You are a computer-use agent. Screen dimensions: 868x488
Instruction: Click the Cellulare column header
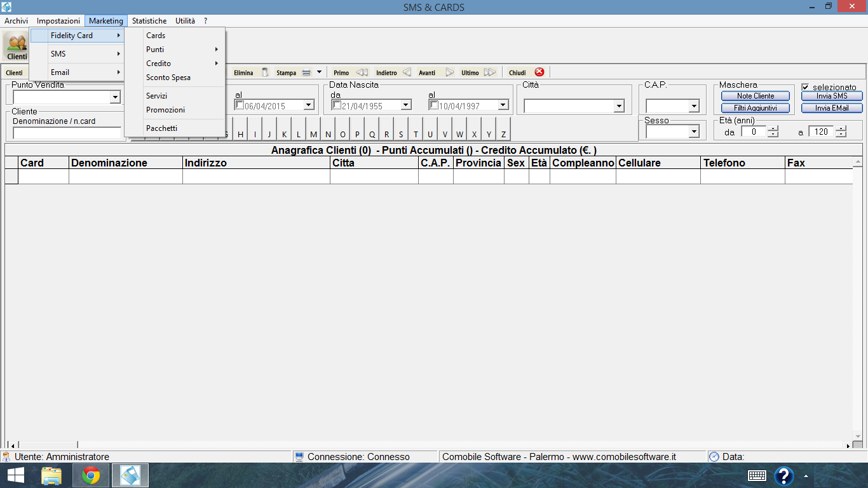tap(658, 163)
